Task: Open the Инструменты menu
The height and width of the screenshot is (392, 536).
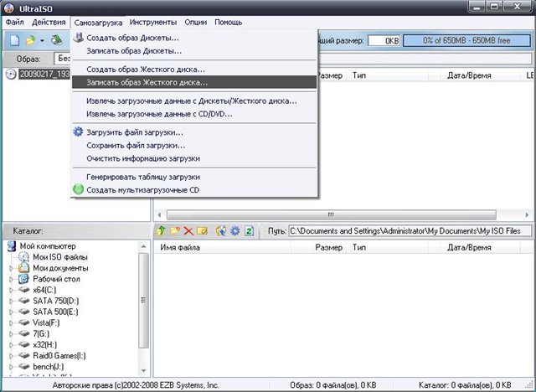Action: pos(153,23)
